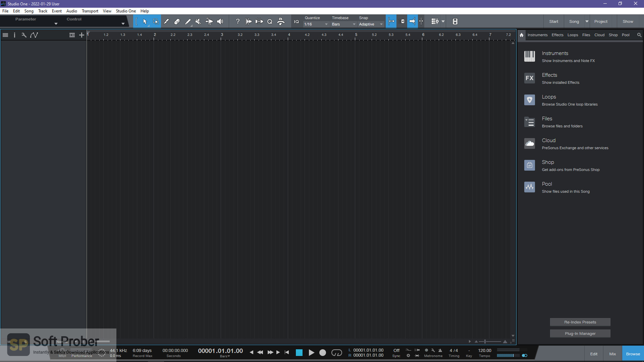Click the Plug-In Manager button
This screenshot has height=362, width=644.
point(580,334)
